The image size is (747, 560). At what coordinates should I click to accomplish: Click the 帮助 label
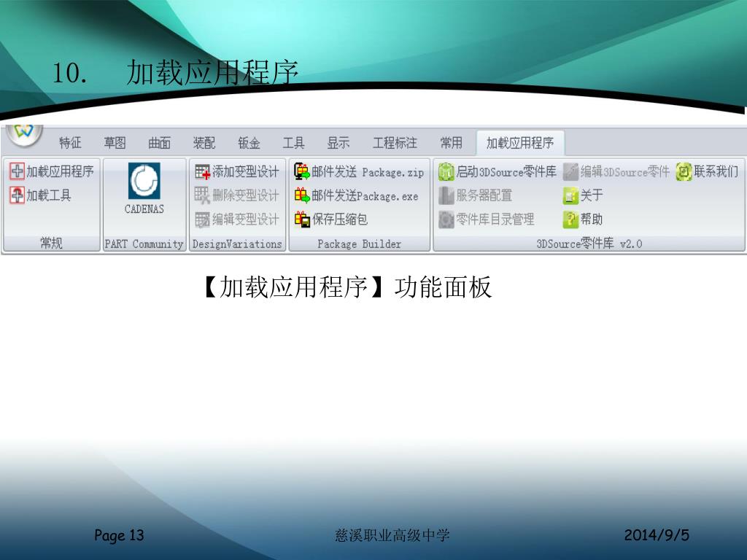point(592,219)
